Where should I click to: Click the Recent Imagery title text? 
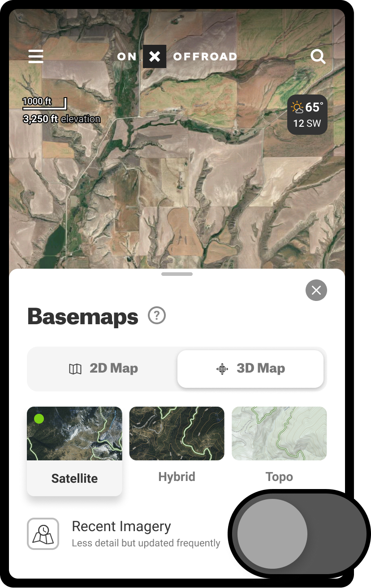(121, 527)
